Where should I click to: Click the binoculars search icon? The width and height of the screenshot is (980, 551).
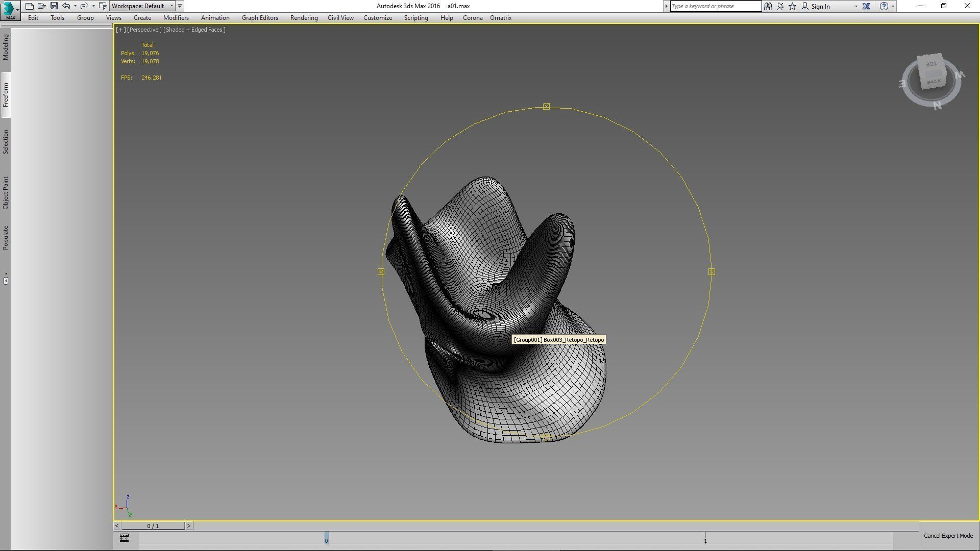coord(768,6)
